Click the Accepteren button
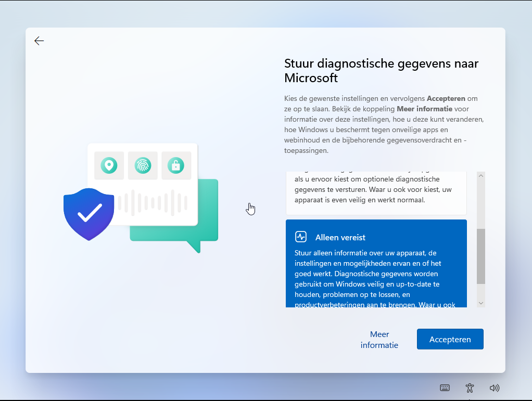Screen dimensions: 532x401 [x=450, y=339]
